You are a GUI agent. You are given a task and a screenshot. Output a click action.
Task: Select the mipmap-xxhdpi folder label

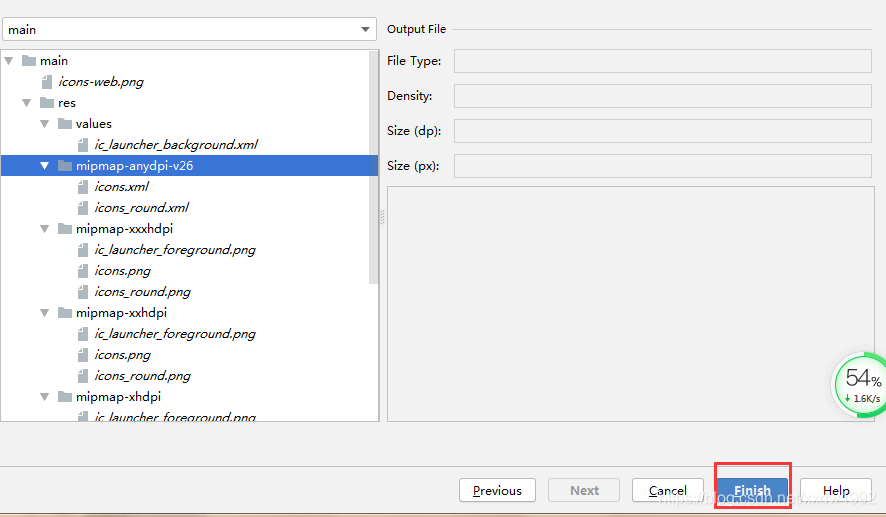click(x=121, y=312)
